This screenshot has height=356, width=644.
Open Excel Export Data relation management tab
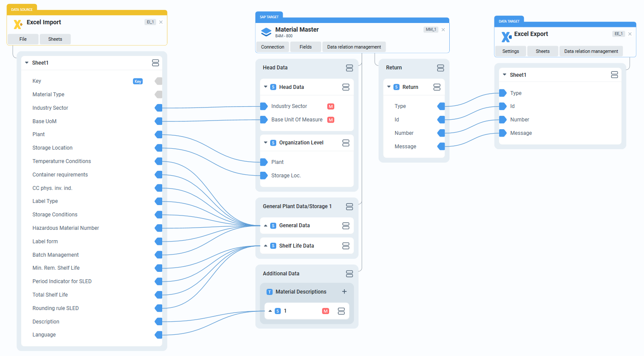coord(591,51)
